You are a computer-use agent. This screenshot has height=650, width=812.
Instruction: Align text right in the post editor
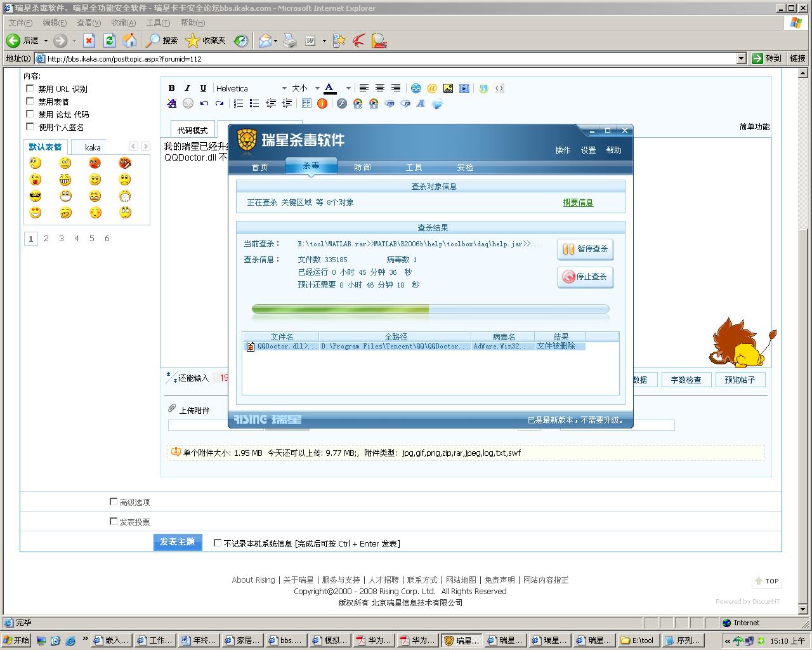click(x=395, y=88)
